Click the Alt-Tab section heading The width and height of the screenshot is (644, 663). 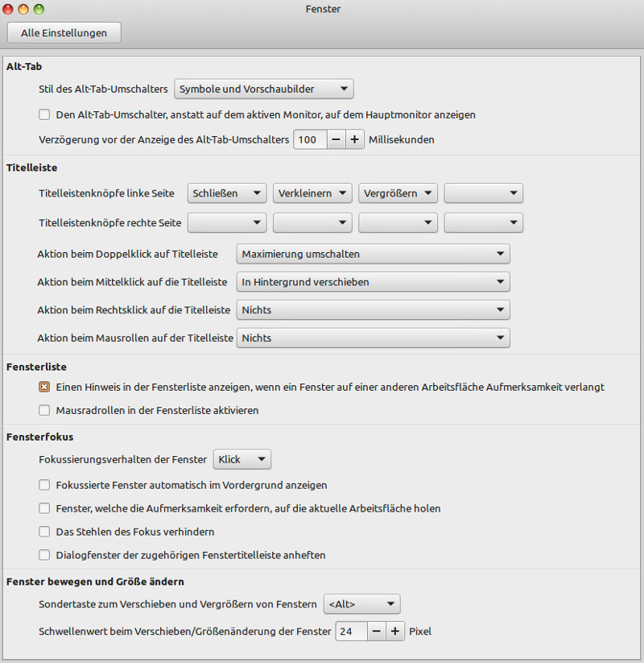tap(24, 66)
